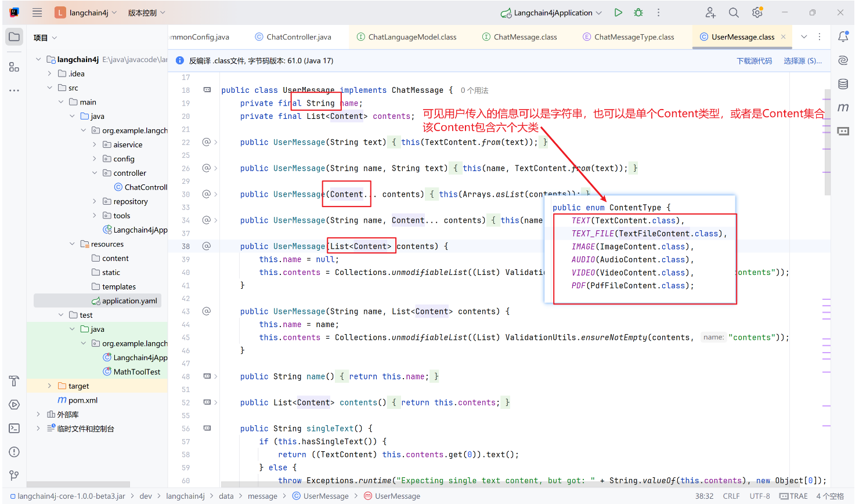Run Langchain4jApplication with the play icon

(x=618, y=12)
